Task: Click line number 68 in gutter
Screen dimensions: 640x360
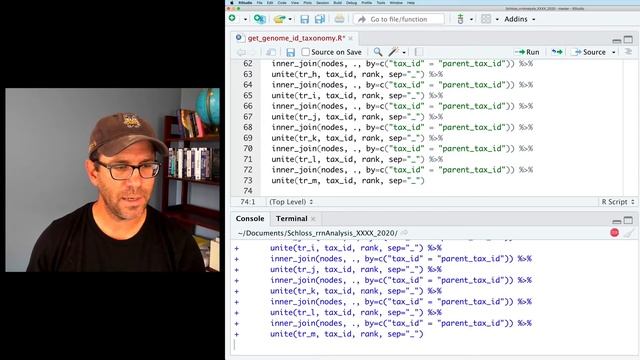Action: (248, 127)
